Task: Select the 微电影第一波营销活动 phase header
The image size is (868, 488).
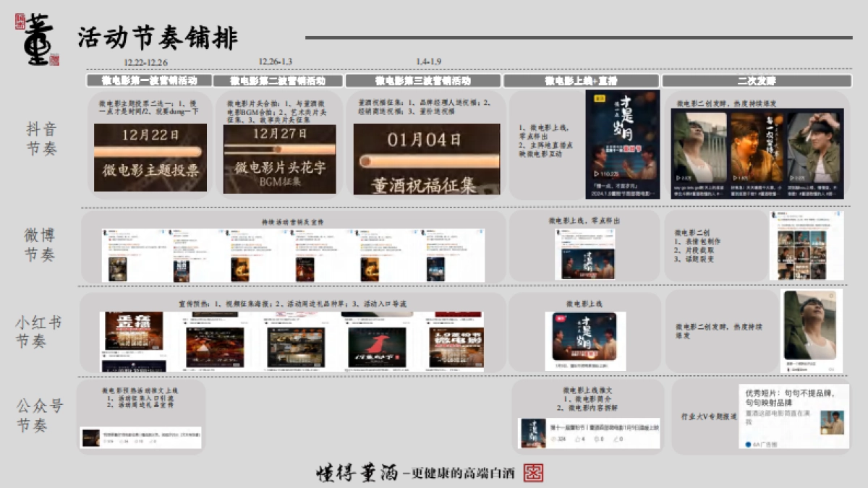Action: pyautogui.click(x=148, y=80)
